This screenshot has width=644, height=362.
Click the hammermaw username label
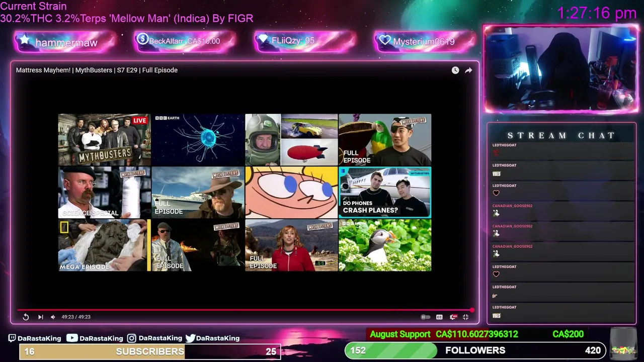(x=66, y=43)
